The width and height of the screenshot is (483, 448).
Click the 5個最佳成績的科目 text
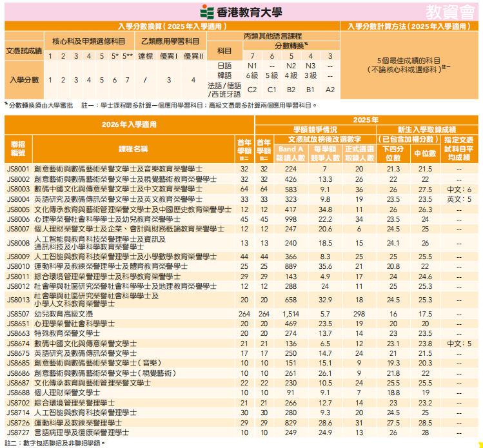[x=409, y=61]
